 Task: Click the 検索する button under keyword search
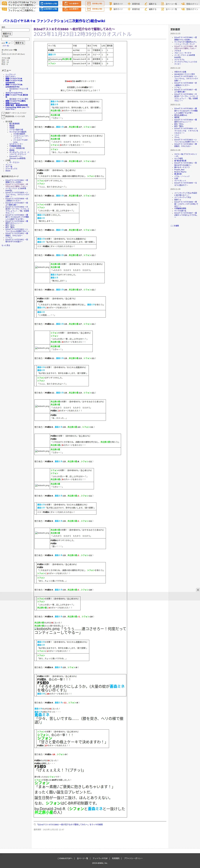[x=7, y=34]
